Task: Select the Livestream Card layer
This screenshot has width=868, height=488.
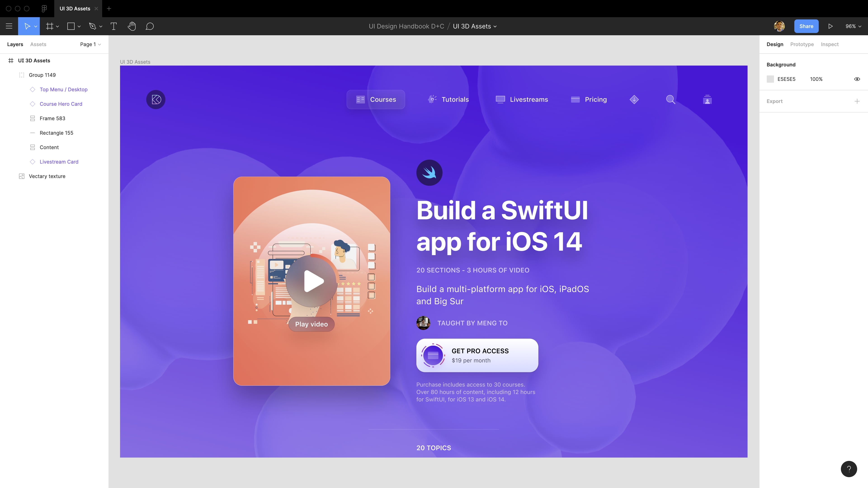Action: click(x=59, y=162)
